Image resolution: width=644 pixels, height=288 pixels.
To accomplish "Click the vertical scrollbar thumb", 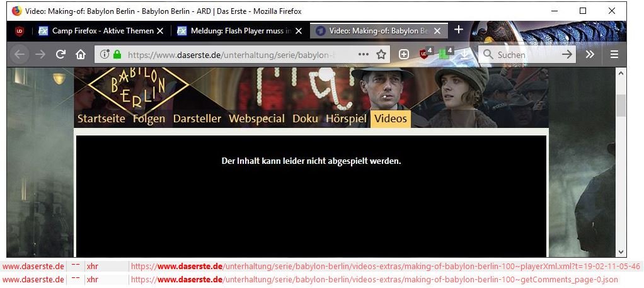I will (621, 106).
